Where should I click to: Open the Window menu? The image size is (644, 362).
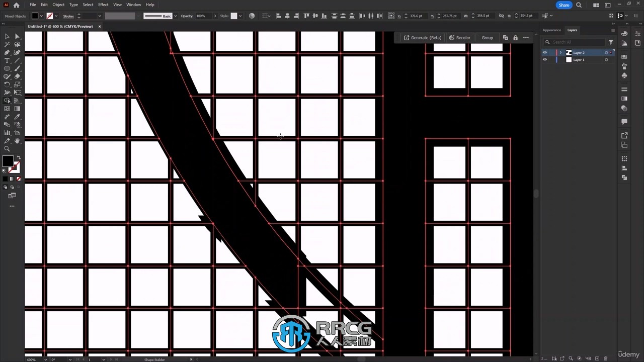(133, 5)
